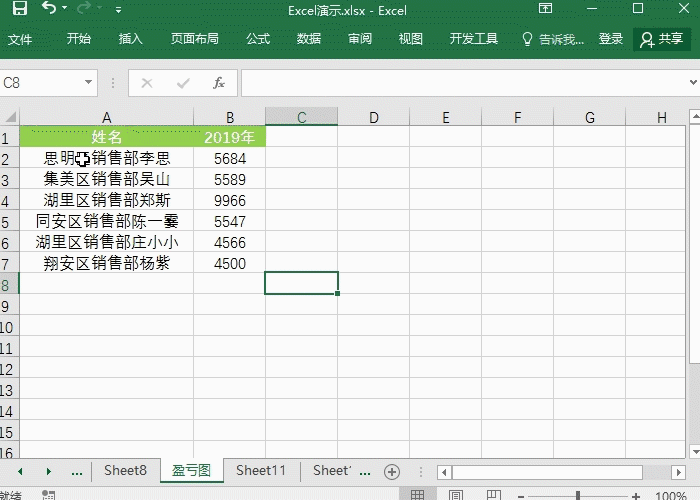
Task: Open the Undo history dropdown arrow
Action: [65, 9]
